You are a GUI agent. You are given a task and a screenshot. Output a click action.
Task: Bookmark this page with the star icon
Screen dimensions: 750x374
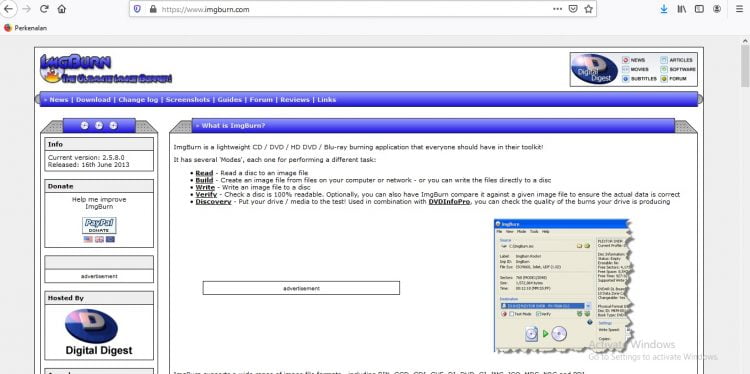click(588, 9)
